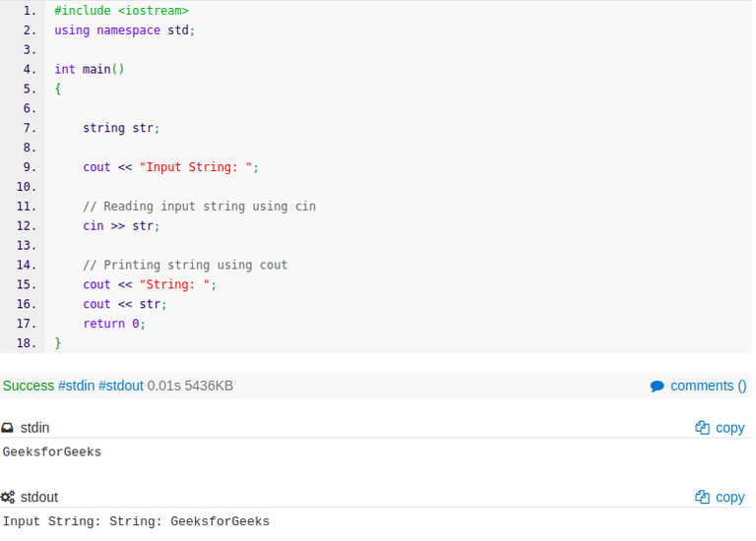Click the "Input String: " string literal
The width and height of the screenshot is (756, 541).
[x=196, y=167]
